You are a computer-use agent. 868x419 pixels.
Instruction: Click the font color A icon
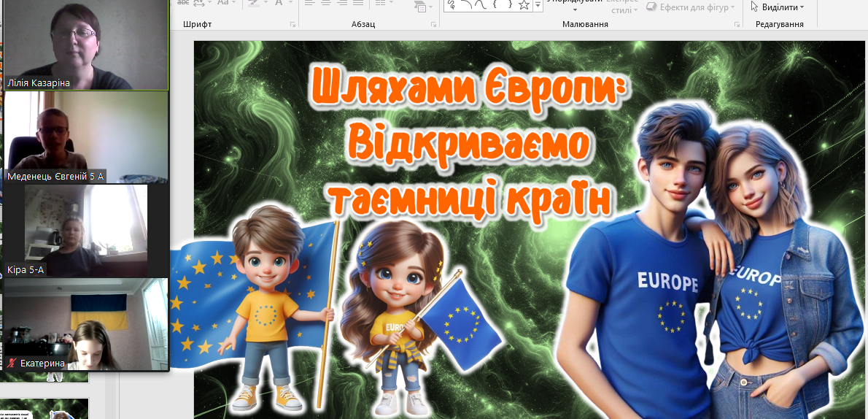[279, 3]
